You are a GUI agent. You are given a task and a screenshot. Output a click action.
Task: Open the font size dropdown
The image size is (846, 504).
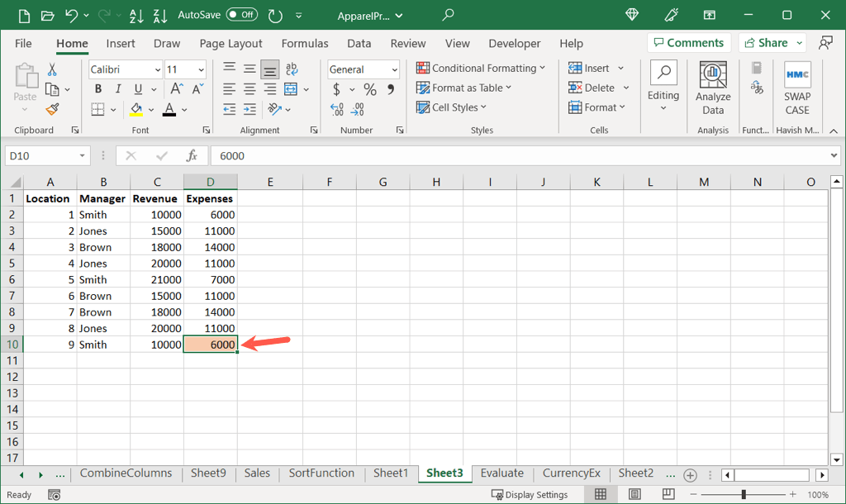point(199,69)
